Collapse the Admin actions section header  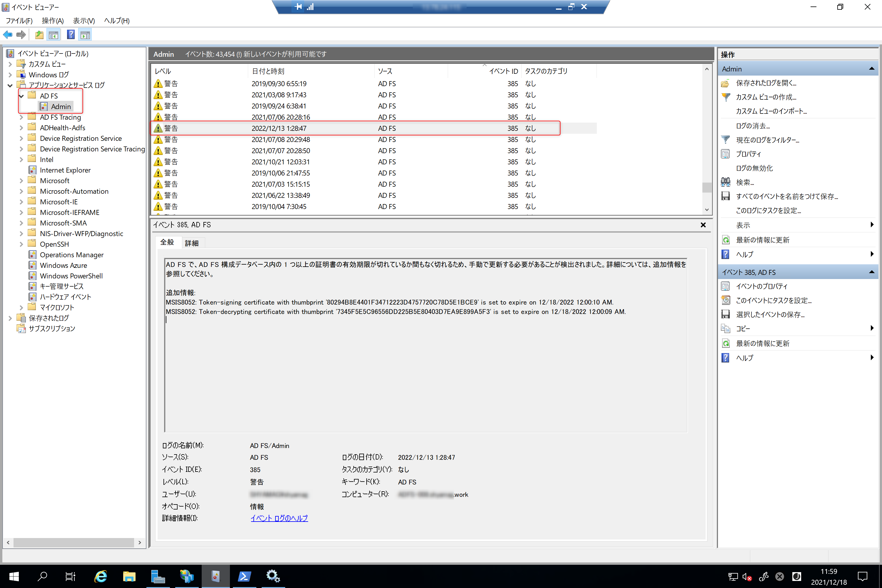tap(871, 69)
